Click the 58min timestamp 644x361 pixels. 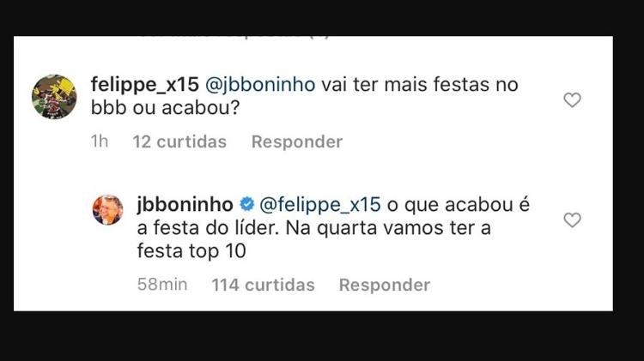162,285
